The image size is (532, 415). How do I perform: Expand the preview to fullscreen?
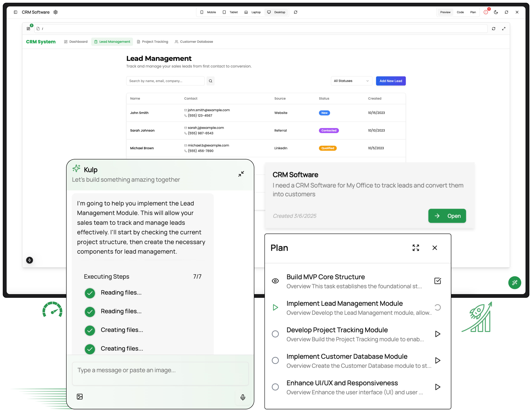tap(503, 29)
